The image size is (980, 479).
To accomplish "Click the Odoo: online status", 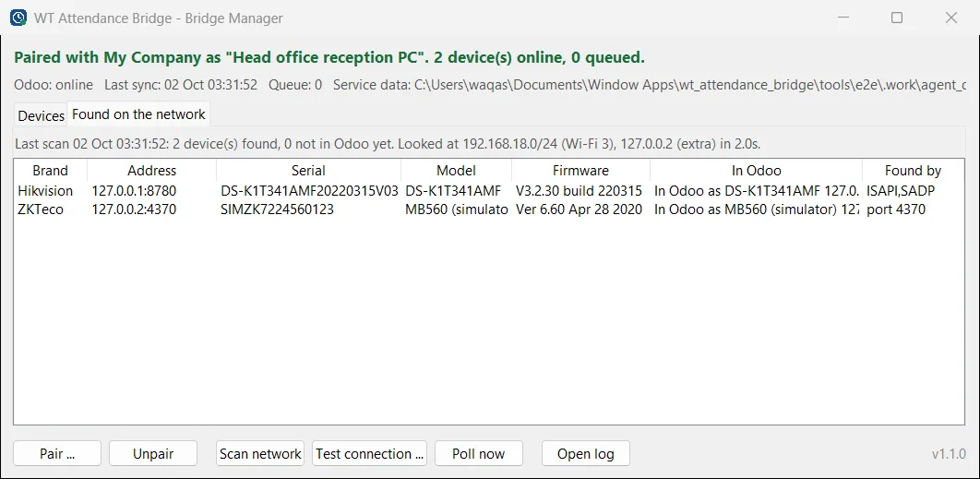I will tap(54, 85).
